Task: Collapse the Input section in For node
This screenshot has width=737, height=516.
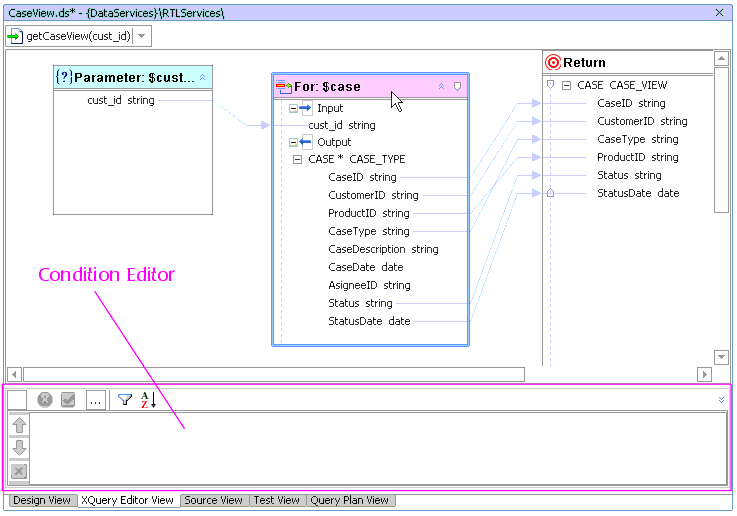Action: (293, 109)
